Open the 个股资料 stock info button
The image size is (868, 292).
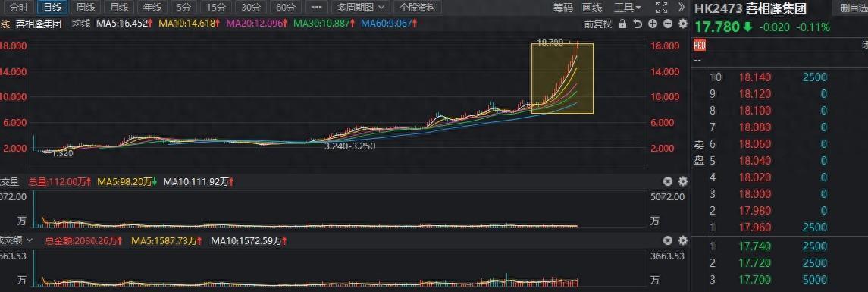click(x=418, y=8)
